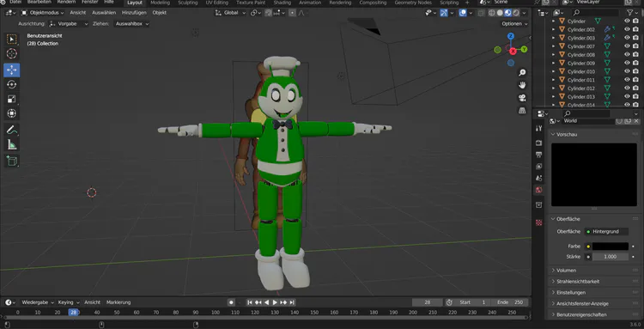Click the Z axis on the navigation gizmo
The height and width of the screenshot is (329, 644).
tap(511, 36)
